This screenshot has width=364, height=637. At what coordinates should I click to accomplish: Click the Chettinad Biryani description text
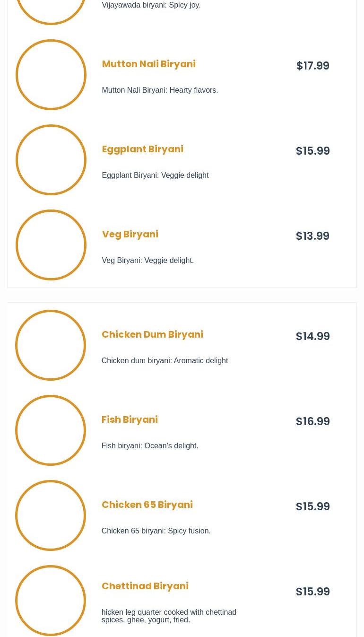[x=169, y=616]
